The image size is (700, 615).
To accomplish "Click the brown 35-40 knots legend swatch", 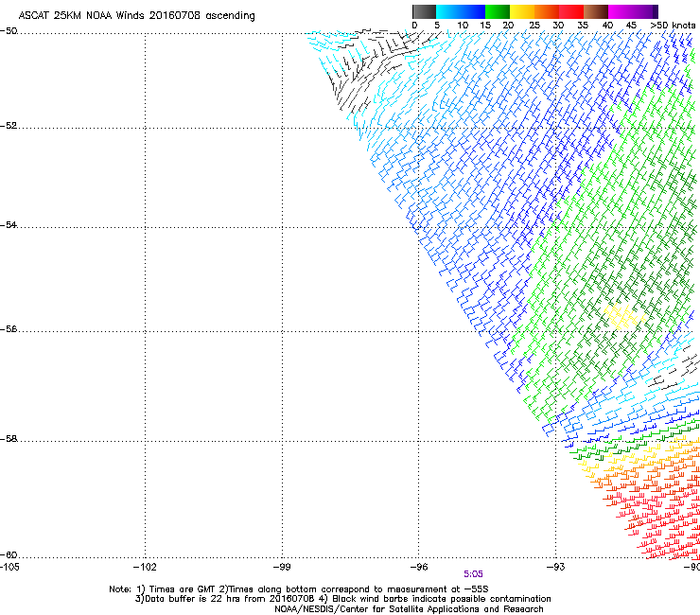I will pos(596,11).
